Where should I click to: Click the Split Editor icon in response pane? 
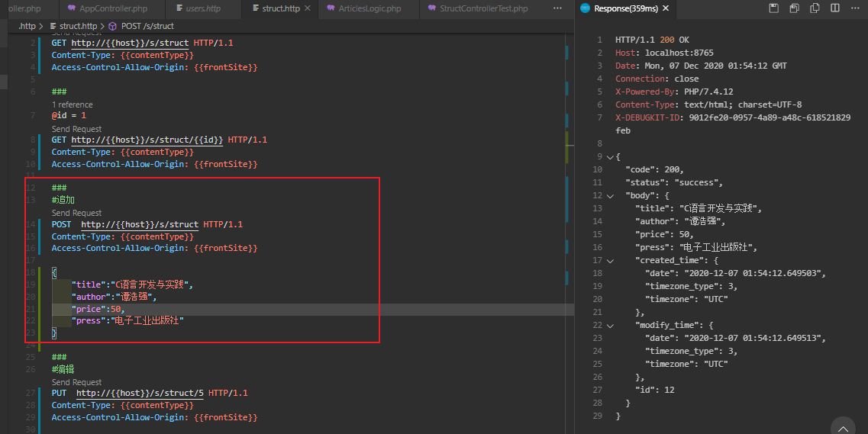[835, 8]
